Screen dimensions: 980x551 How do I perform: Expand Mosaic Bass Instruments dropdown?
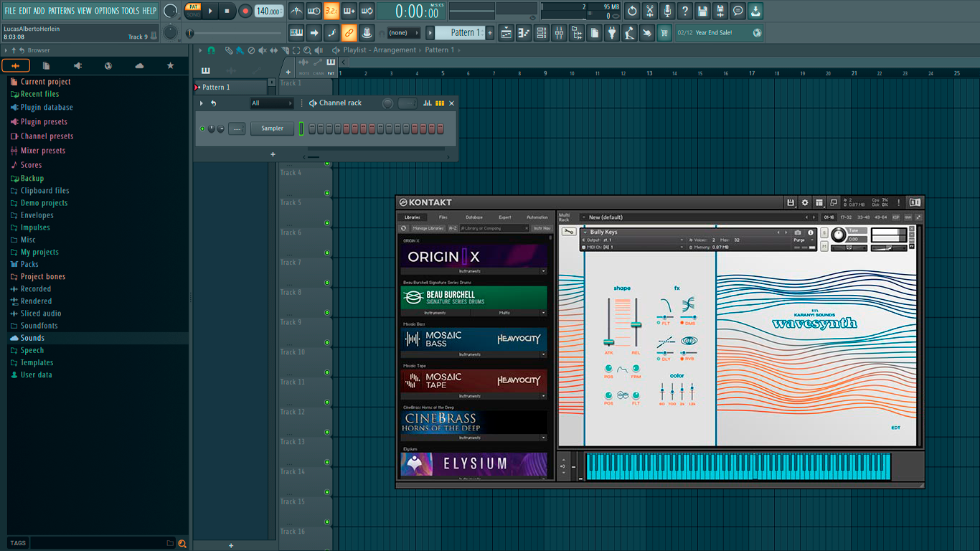543,354
